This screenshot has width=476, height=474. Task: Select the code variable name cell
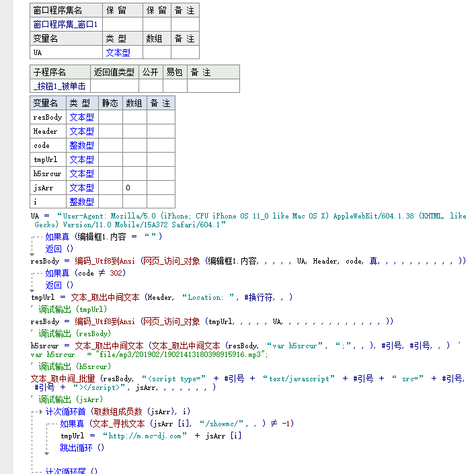[x=48, y=145]
